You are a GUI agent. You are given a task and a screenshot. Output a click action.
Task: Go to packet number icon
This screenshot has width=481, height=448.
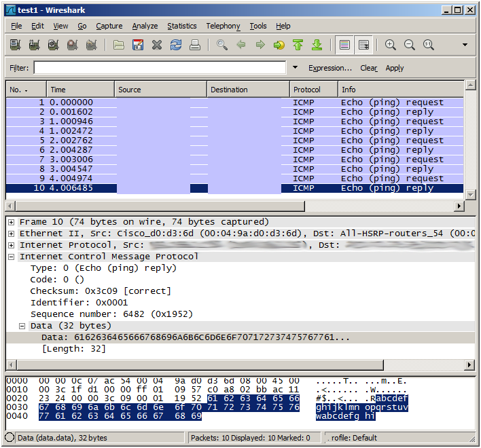279,45
